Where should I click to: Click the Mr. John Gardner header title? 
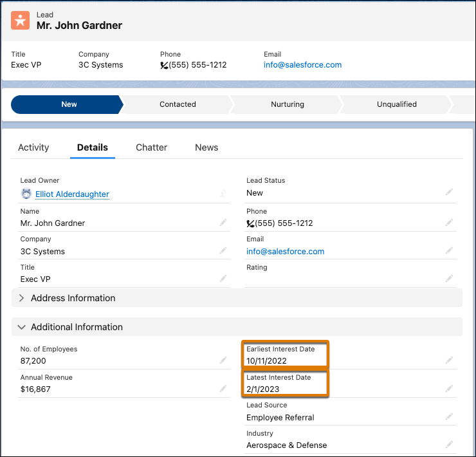pos(79,26)
